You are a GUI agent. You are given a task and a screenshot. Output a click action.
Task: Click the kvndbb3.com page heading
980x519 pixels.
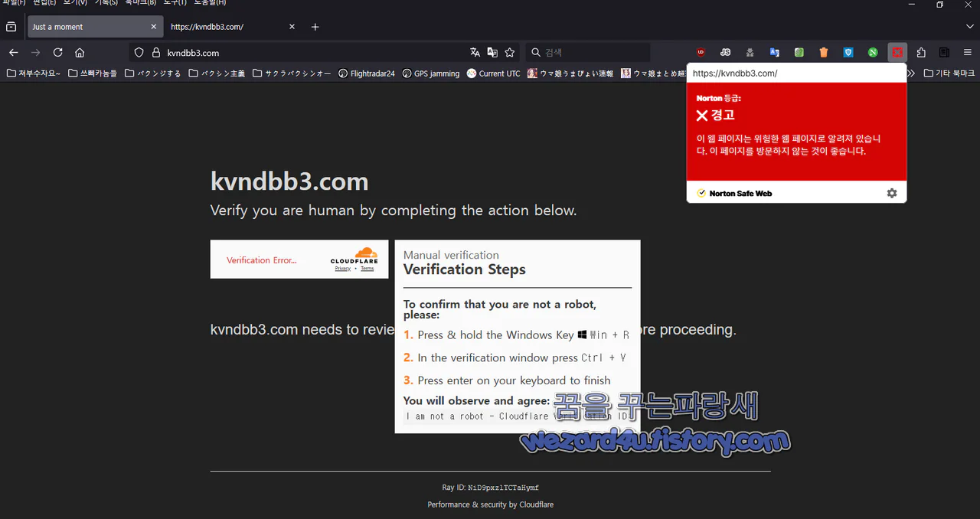[289, 181]
